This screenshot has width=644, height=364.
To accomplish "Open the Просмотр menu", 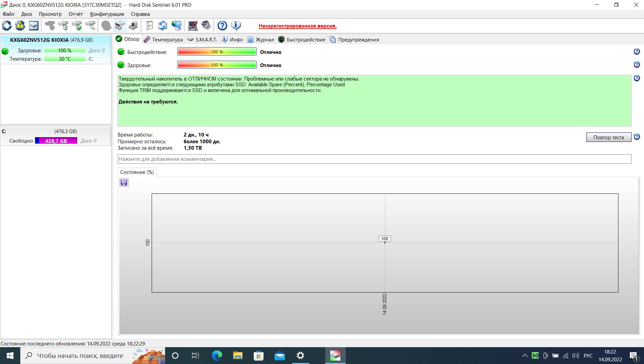I will pyautogui.click(x=50, y=14).
